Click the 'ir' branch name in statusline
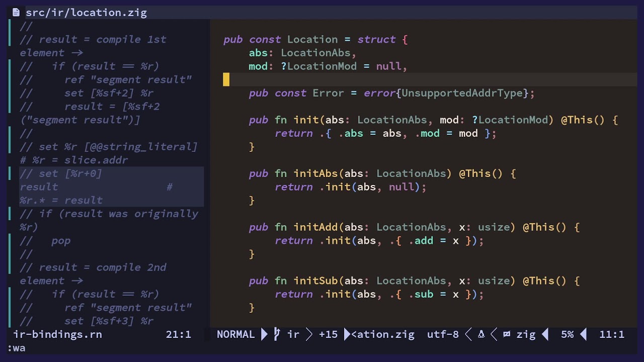The height and width of the screenshot is (362, 644). coord(293,334)
